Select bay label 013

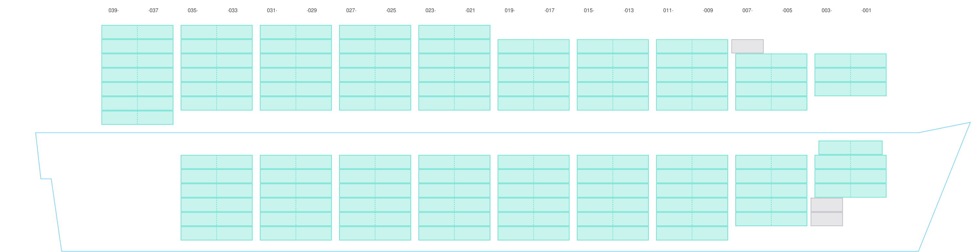(x=629, y=10)
